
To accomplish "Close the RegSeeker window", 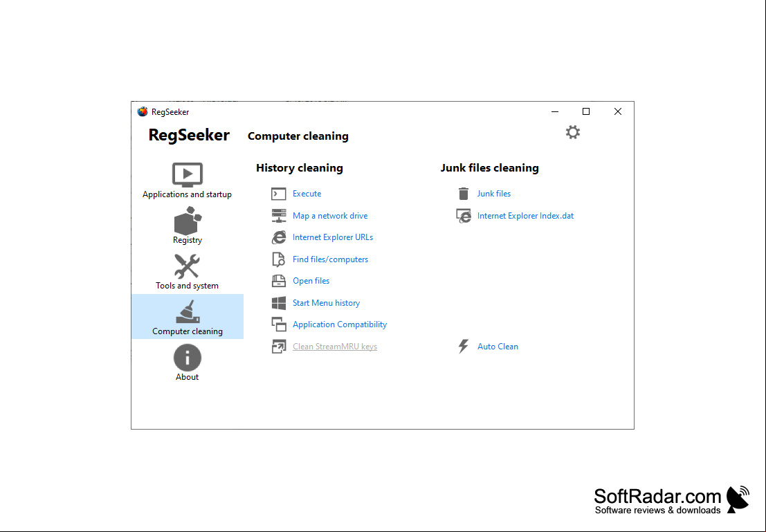I will click(x=617, y=111).
